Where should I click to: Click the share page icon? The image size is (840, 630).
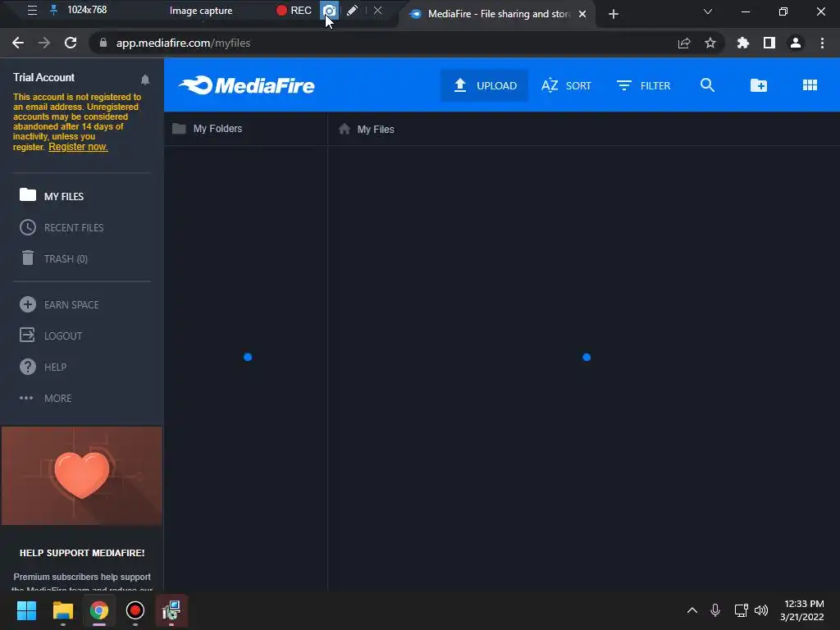tap(684, 43)
